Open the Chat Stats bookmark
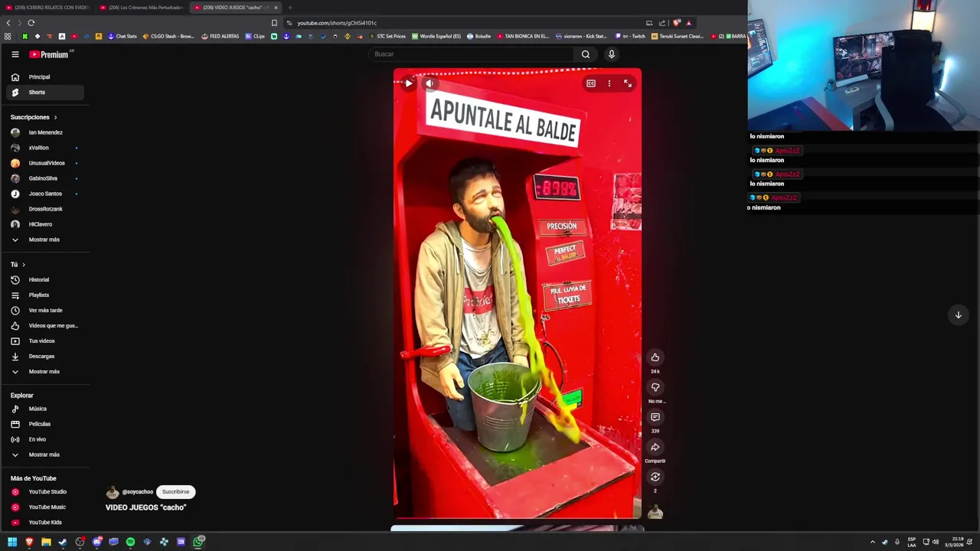The width and height of the screenshot is (980, 551). (122, 37)
